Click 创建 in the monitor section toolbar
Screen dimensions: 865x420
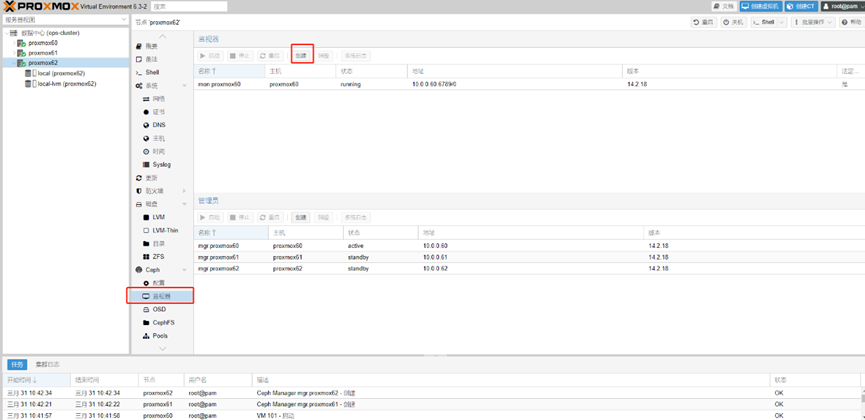pyautogui.click(x=300, y=56)
